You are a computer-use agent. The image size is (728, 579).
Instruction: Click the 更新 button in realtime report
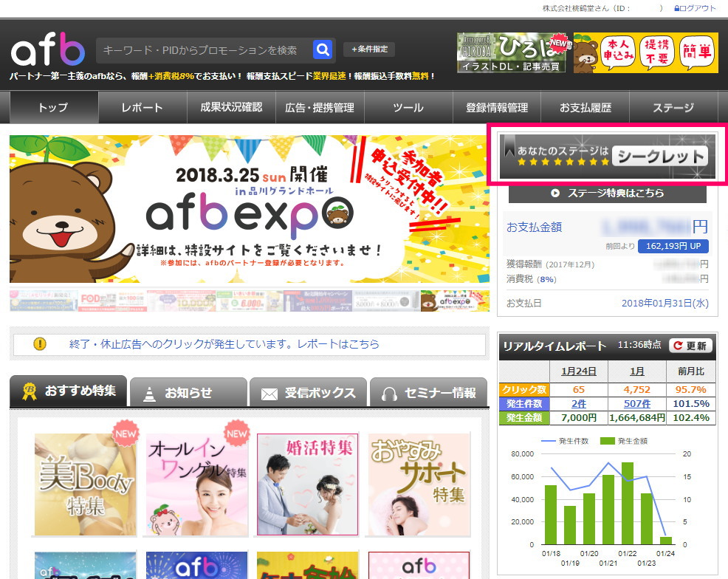690,346
